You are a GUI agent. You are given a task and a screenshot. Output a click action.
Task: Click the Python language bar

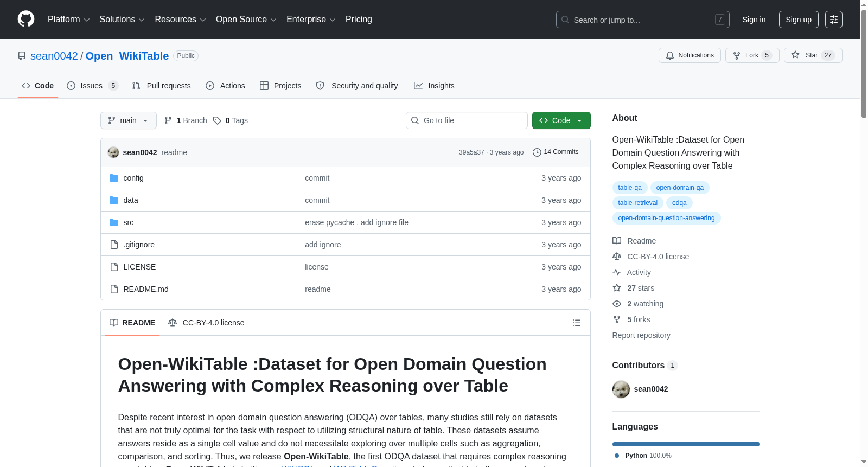tap(686, 444)
